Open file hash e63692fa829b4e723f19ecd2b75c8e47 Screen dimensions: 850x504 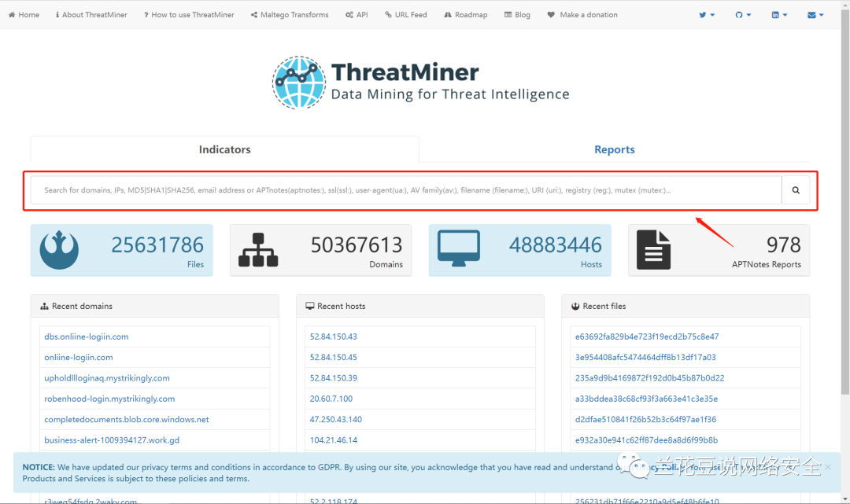coord(647,337)
